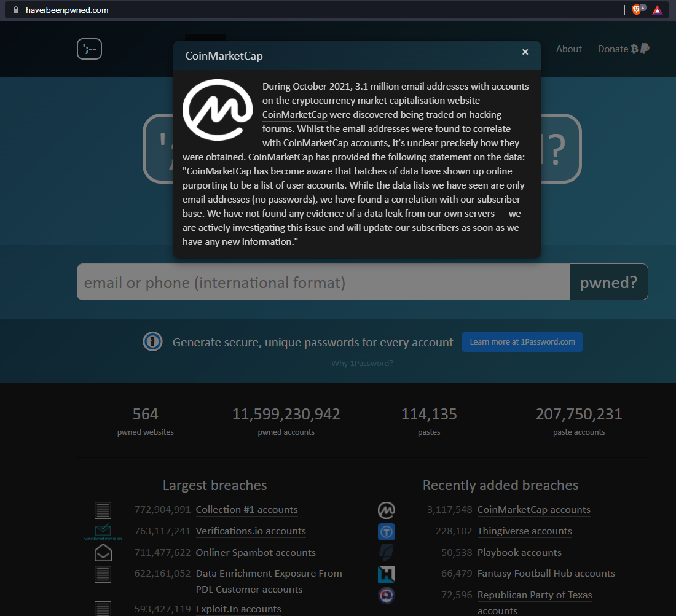676x616 pixels.
Task: Open Onliner Spambot accounts link
Action: tap(256, 553)
